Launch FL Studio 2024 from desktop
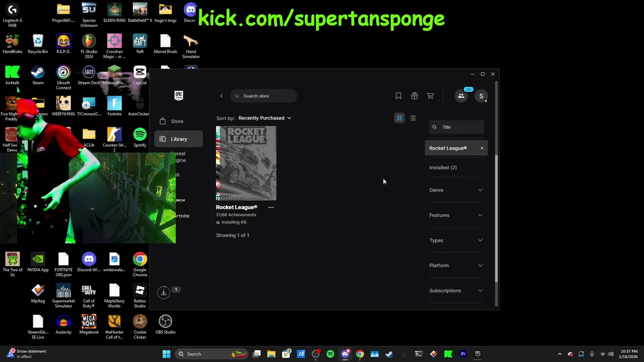 pos(89,46)
